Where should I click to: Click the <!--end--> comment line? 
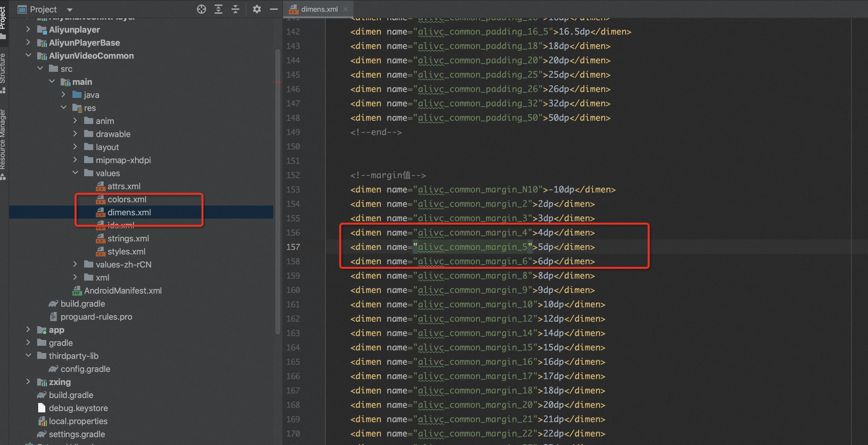point(376,132)
